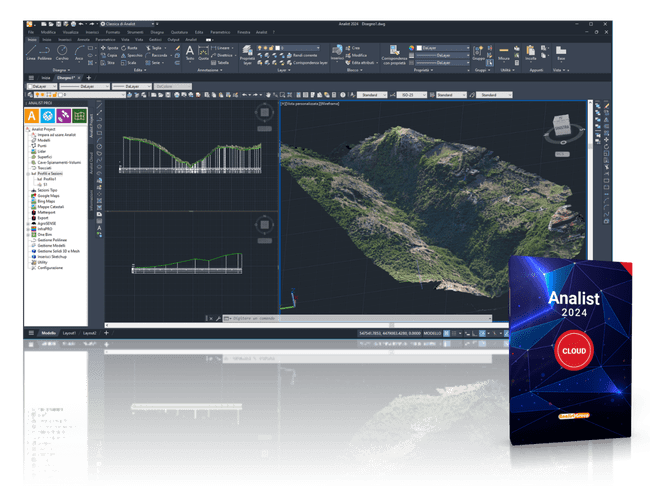The height and width of the screenshot is (486, 650).
Task: Click Modifica block button
Action: (356, 55)
